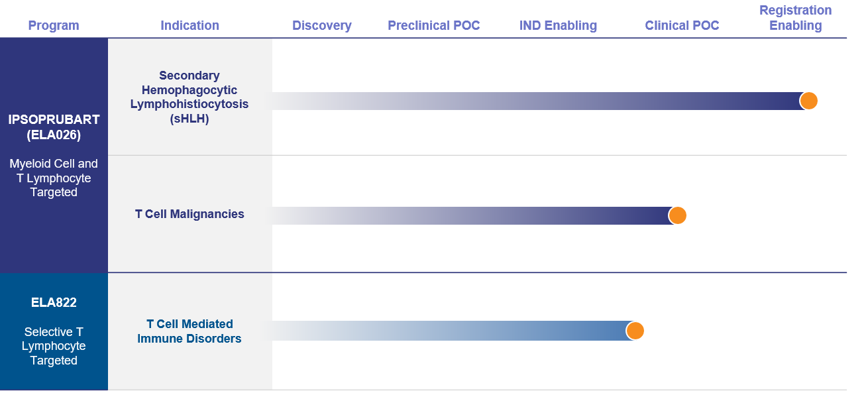Open the IPSOPRUBART (ELA026) program title

[54, 127]
